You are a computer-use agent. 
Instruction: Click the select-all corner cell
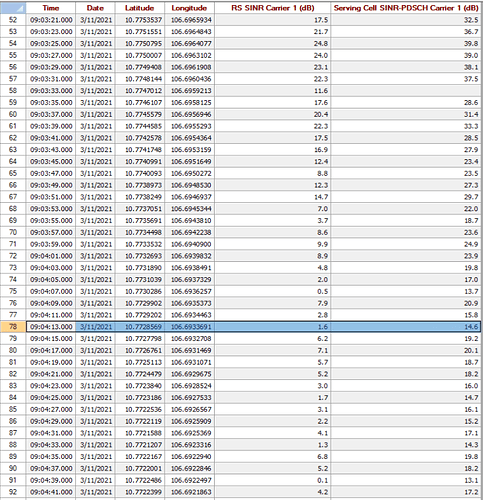click(x=13, y=8)
